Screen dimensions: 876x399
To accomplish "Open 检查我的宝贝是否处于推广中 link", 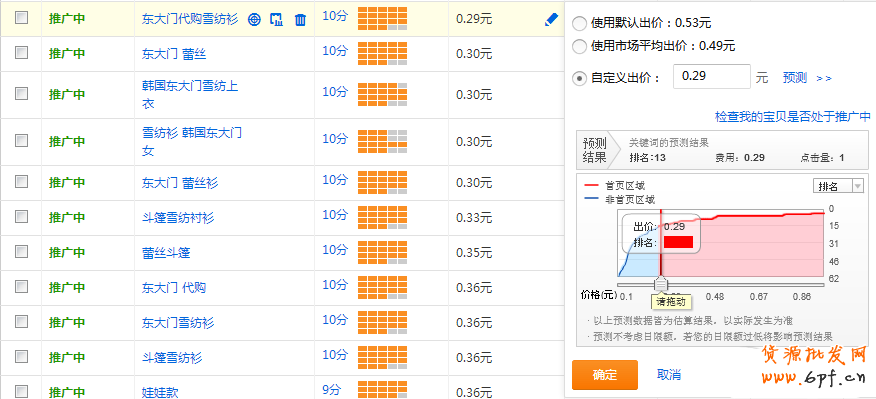I will coord(793,117).
